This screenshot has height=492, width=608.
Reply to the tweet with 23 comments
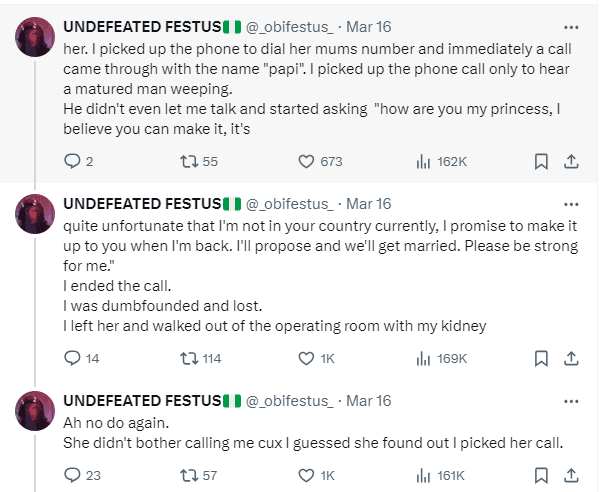click(x=72, y=475)
